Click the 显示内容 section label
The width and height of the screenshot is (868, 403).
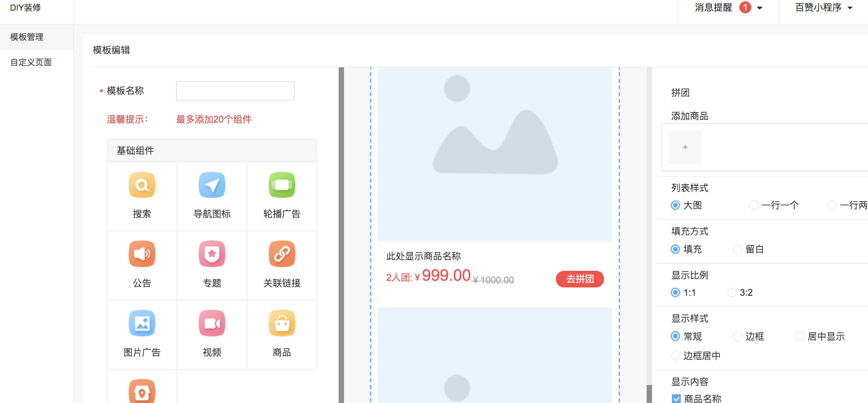coord(689,382)
